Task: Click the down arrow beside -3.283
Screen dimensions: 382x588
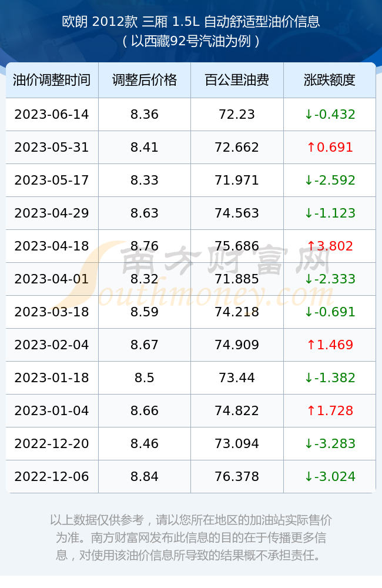Action: (x=309, y=443)
